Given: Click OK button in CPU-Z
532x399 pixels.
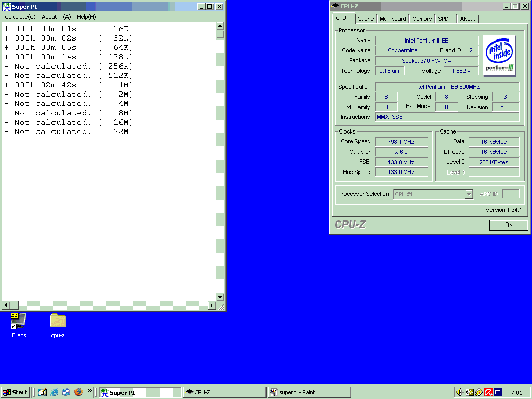Looking at the screenshot, I should [x=509, y=224].
